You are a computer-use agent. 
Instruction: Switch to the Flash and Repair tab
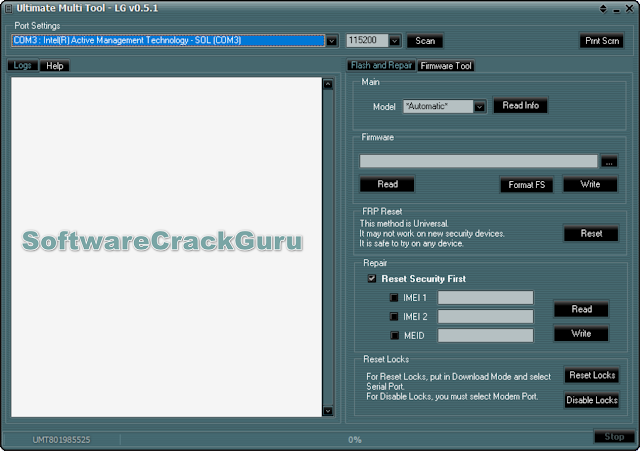(x=381, y=65)
